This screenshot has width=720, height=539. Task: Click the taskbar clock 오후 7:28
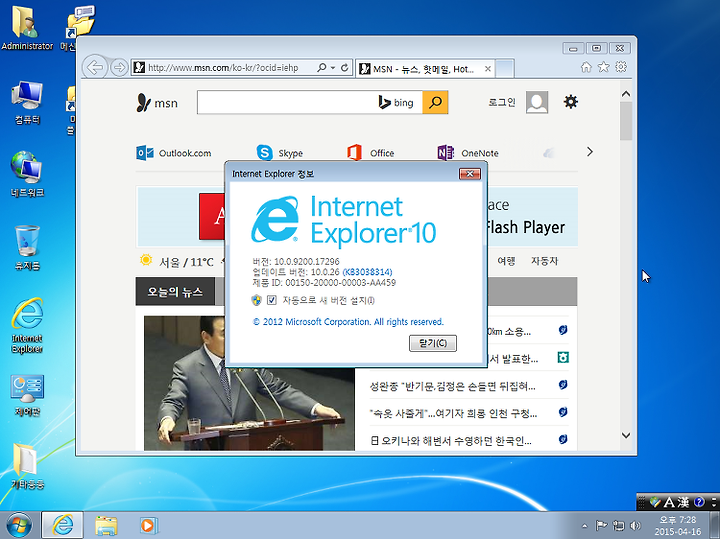pyautogui.click(x=678, y=520)
